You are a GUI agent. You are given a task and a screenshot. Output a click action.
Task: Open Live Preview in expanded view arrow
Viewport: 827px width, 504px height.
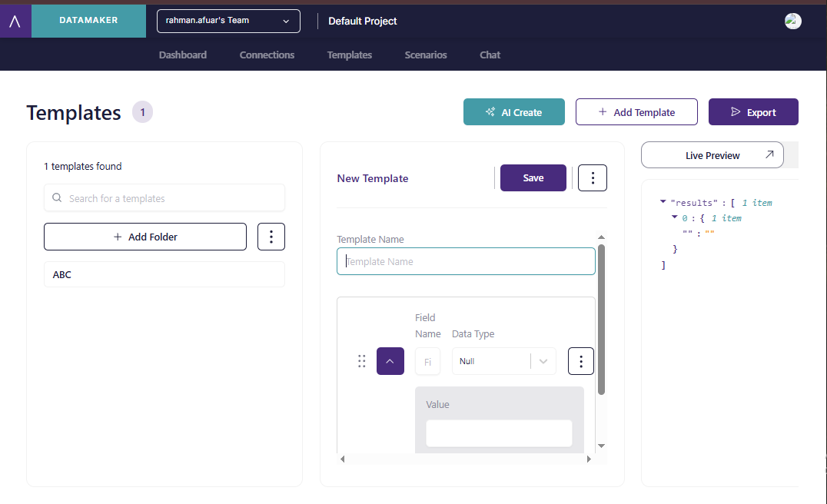(x=769, y=154)
